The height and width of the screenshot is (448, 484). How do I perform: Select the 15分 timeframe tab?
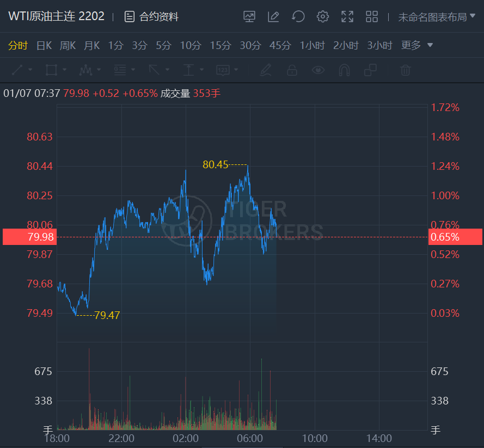(220, 45)
